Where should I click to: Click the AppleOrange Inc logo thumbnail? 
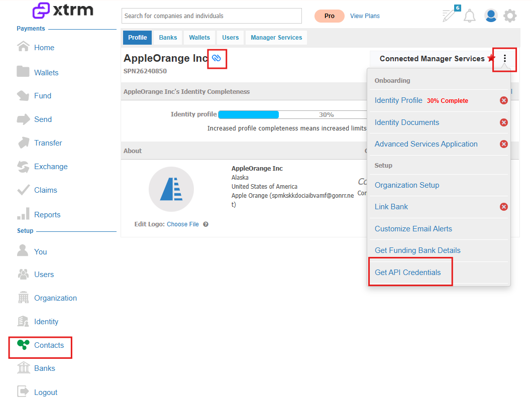[171, 189]
